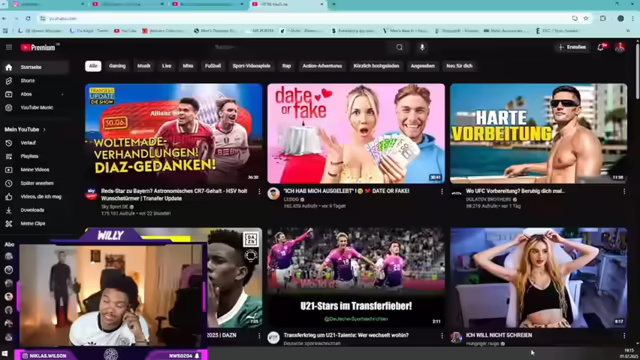This screenshot has height=360, width=640.
Task: Click the Bulatov Brothers channel name
Action: coord(489,200)
